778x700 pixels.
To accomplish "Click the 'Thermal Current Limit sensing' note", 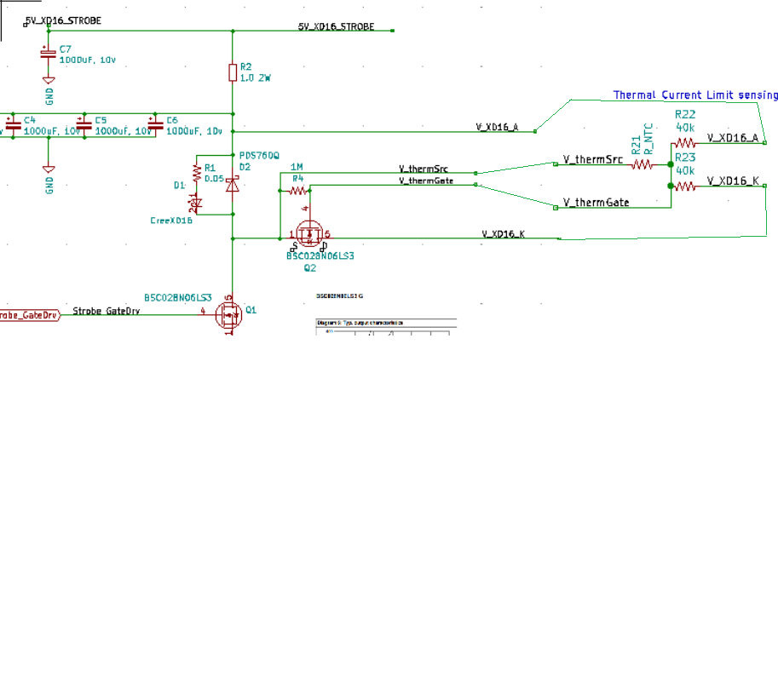I will 695,95.
